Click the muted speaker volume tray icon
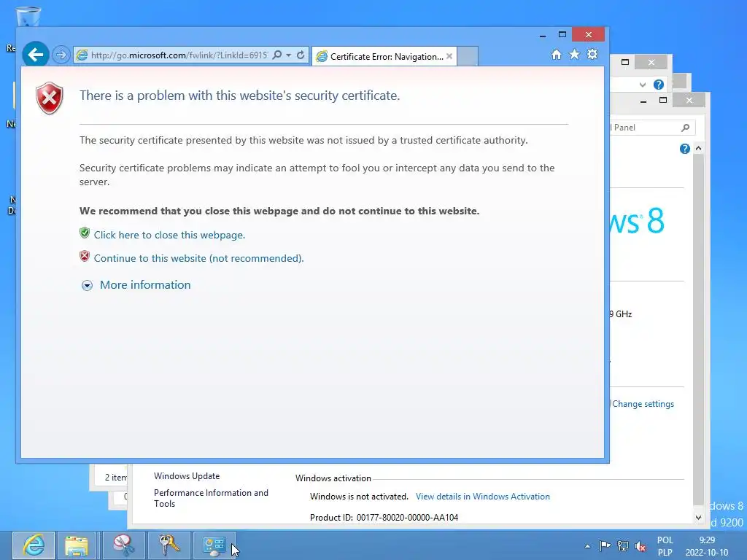747x560 pixels. [x=640, y=546]
